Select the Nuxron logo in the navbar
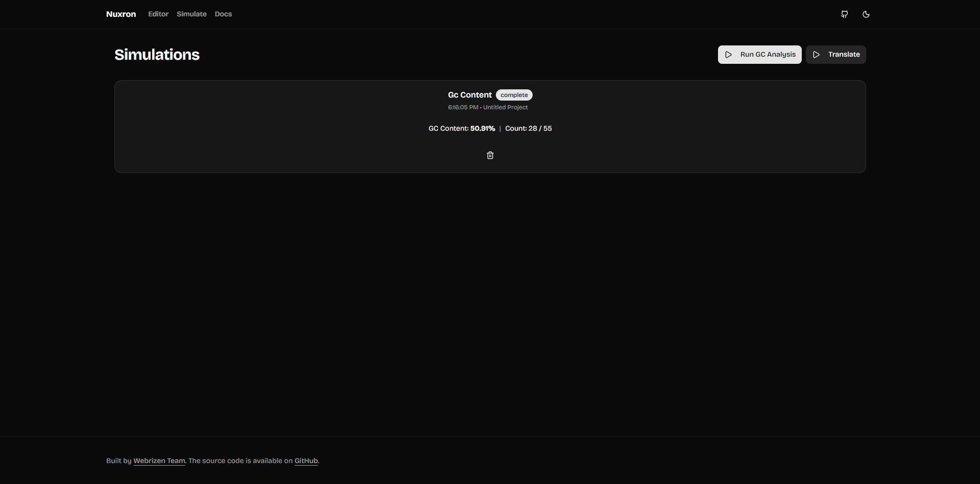980x484 pixels. (121, 14)
